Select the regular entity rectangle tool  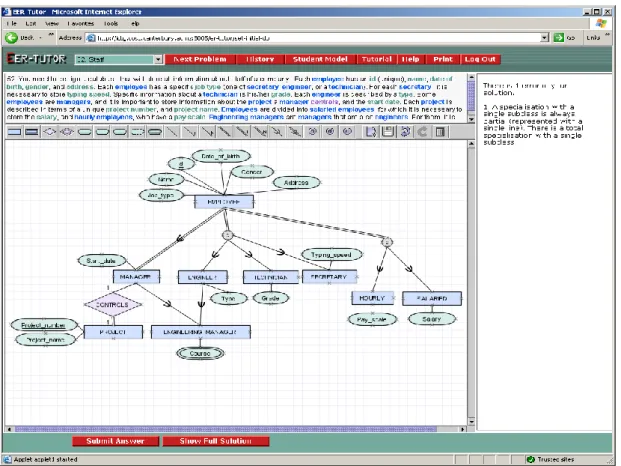(15, 132)
